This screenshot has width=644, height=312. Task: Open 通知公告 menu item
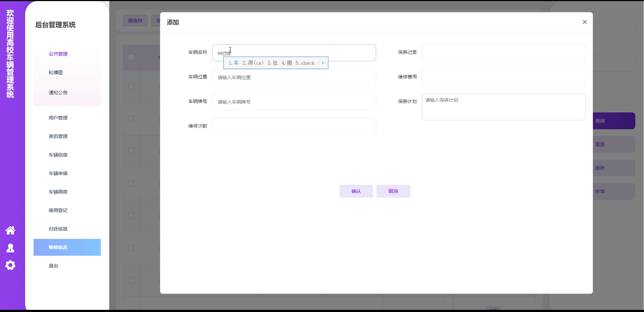pyautogui.click(x=58, y=93)
